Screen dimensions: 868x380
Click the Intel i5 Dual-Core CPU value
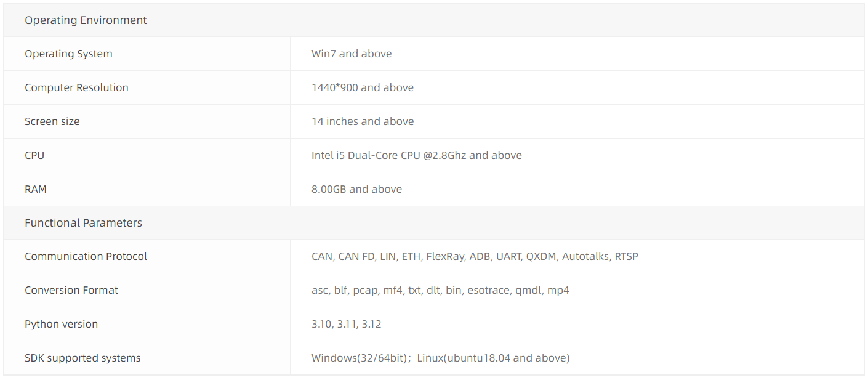[417, 155]
